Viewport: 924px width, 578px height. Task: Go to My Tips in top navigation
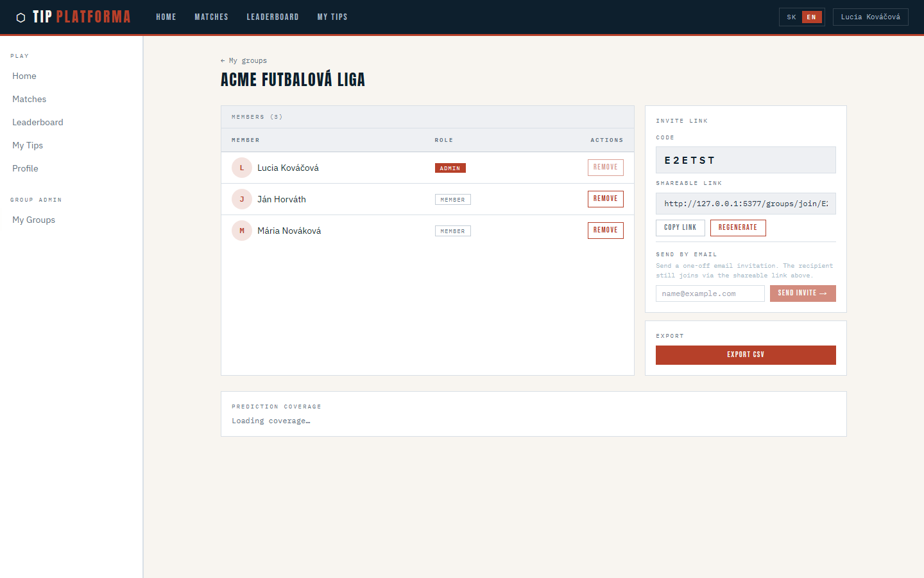[332, 17]
